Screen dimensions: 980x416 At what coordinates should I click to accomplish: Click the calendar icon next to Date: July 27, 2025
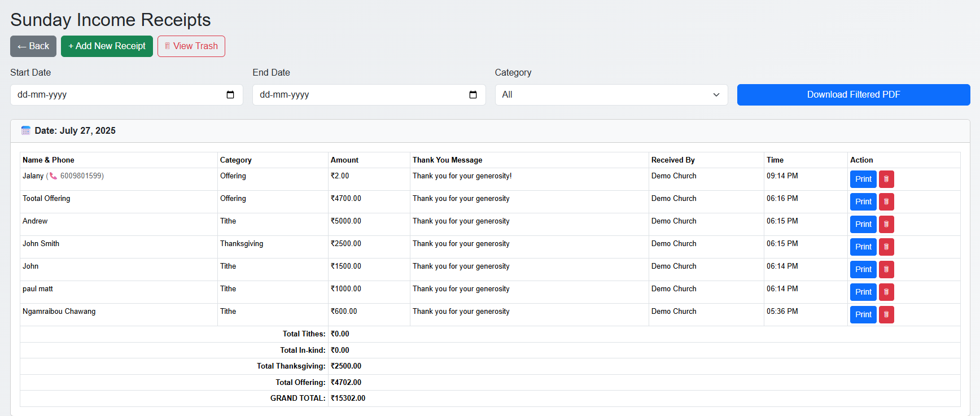pyautogui.click(x=25, y=130)
